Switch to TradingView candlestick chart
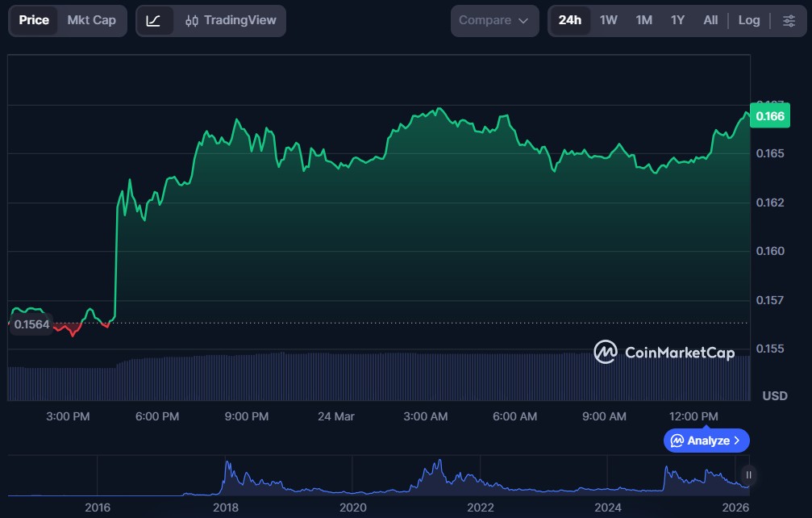 230,20
